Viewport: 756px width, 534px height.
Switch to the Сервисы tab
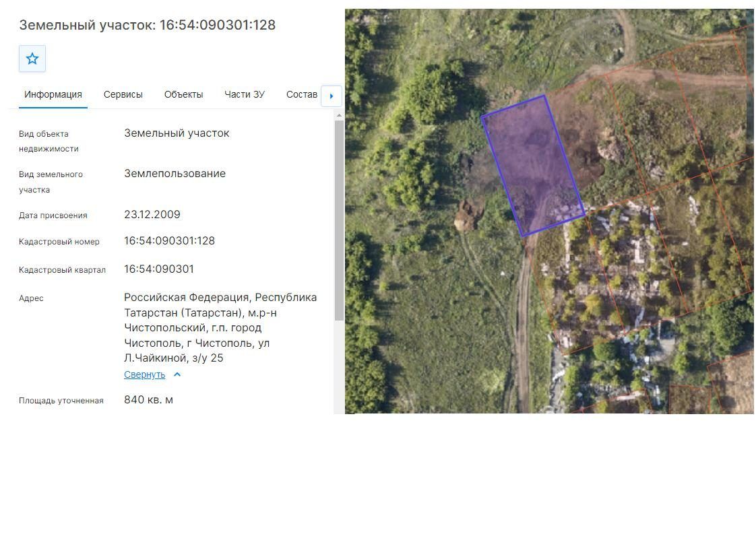(123, 94)
